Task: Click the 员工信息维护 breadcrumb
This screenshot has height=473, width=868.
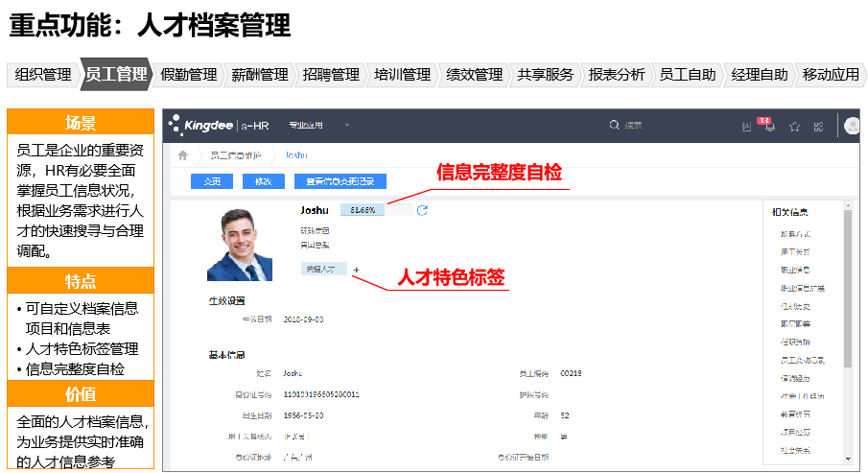Action: click(x=235, y=155)
